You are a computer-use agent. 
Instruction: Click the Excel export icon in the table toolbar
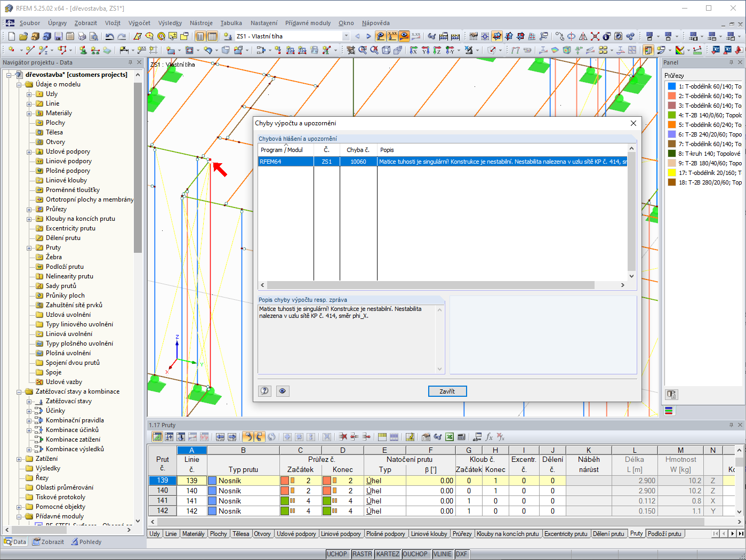[x=450, y=437]
